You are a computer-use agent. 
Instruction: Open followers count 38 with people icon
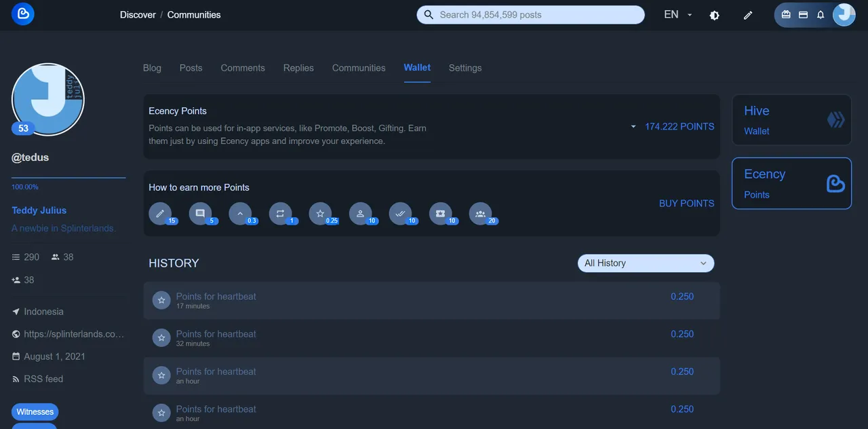[62, 257]
